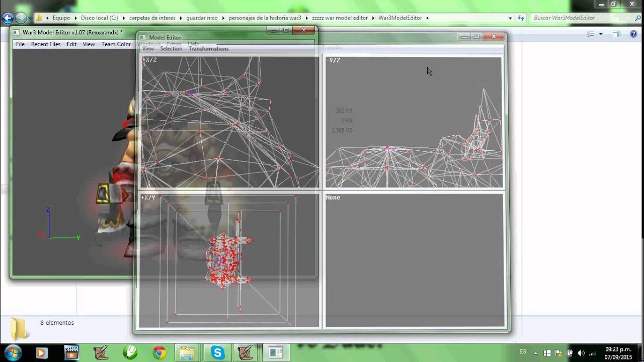Click the +X/Y wireframe viewport

[230, 261]
